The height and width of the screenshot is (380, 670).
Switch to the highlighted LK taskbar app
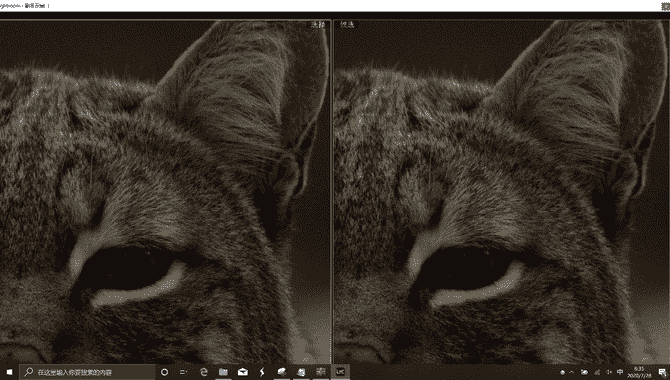coord(340,372)
